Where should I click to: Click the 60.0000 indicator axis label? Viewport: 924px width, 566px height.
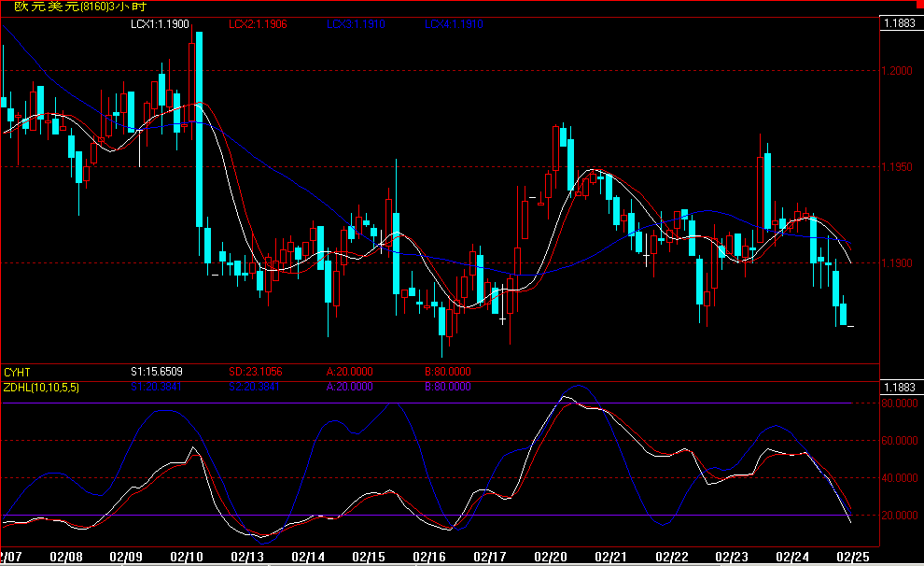point(899,441)
